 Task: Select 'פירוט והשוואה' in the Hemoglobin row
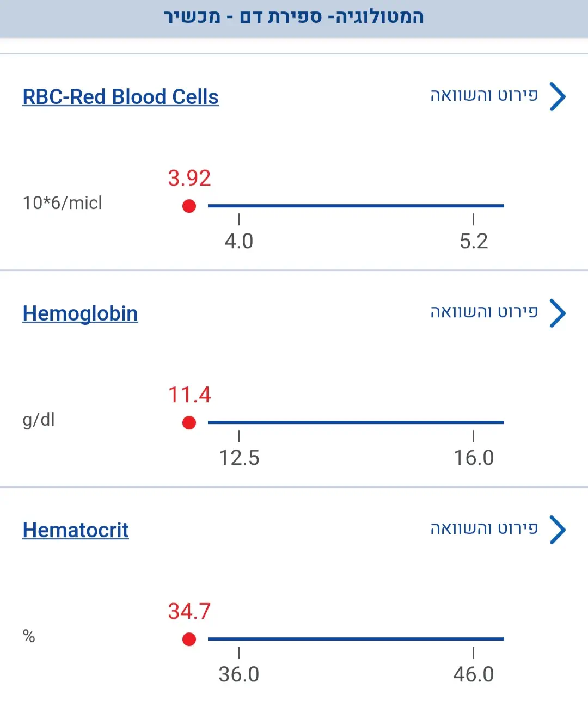484,312
